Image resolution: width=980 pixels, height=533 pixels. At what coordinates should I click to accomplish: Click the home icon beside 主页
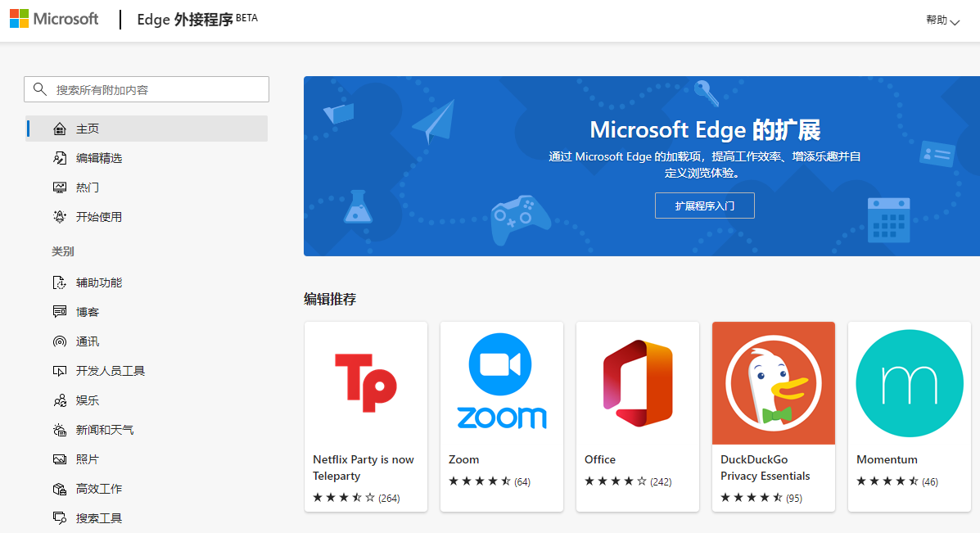60,129
